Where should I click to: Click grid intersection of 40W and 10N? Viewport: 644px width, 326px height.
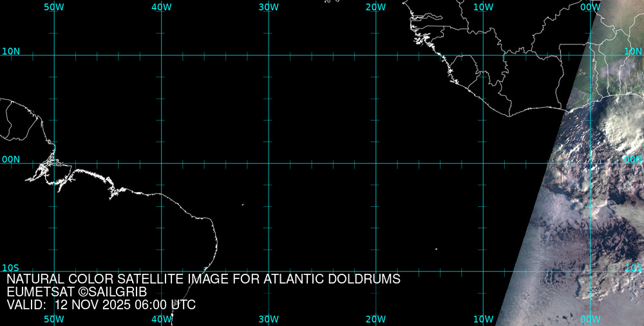[161, 55]
